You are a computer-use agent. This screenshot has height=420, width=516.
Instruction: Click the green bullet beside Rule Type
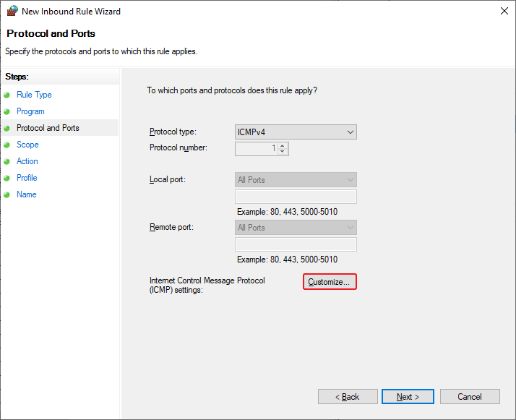pos(7,95)
